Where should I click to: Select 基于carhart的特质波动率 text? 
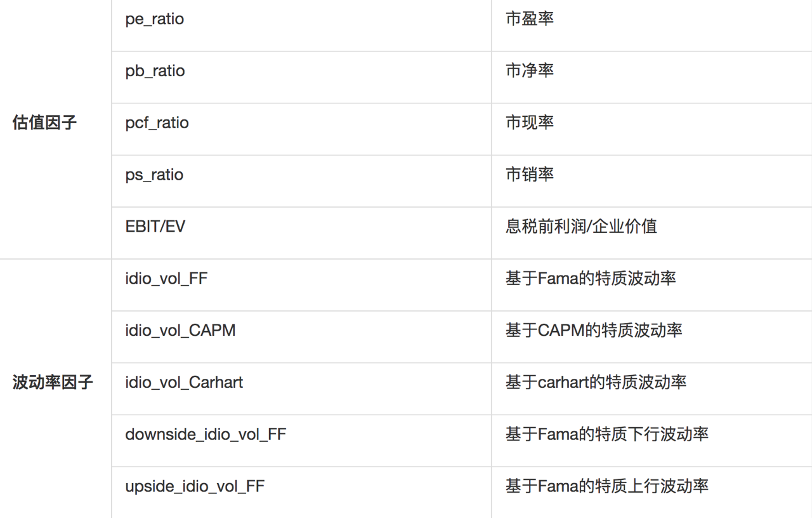pos(596,383)
